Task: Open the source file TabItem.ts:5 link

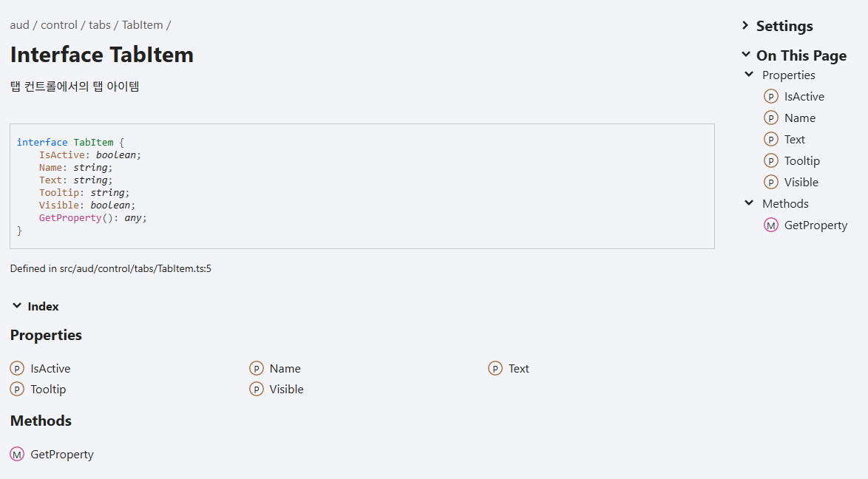Action: coord(135,268)
